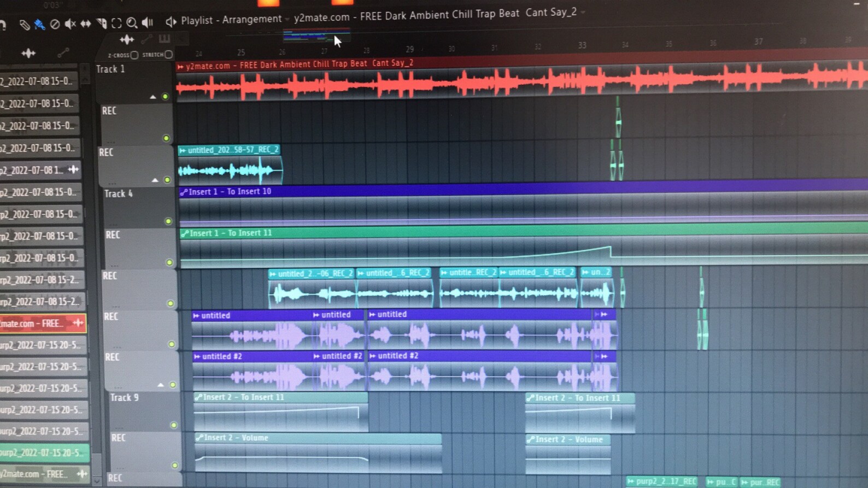Screen dimensions: 868x488
Task: Click the playlist minimap overview strip
Action: tap(317, 37)
